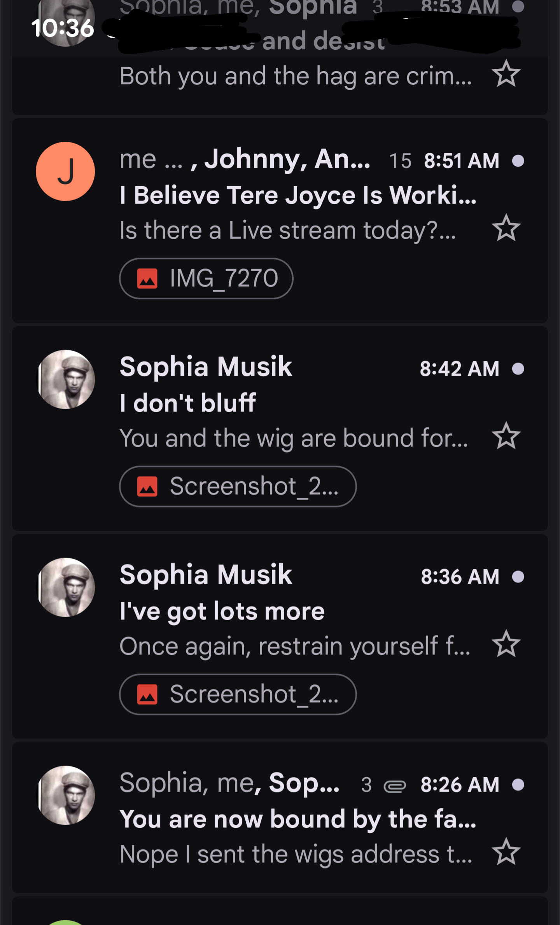The image size is (560, 925).
Task: Open the 'I don't bluff' email subject
Action: coord(188,403)
